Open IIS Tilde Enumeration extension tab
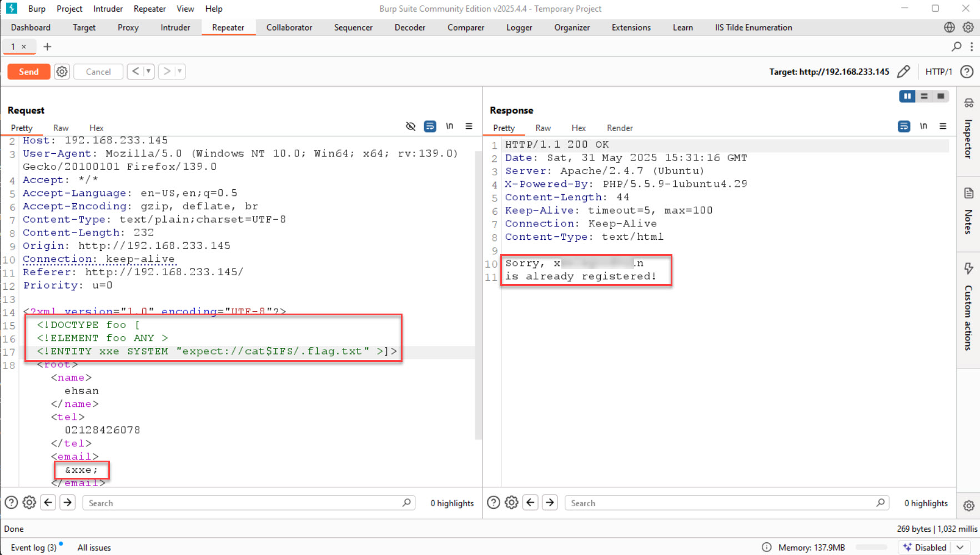 753,27
